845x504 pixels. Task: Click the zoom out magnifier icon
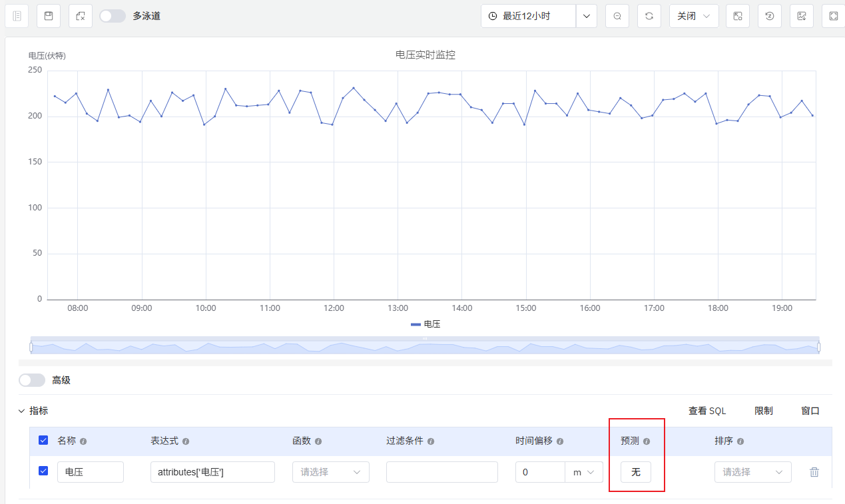pyautogui.click(x=617, y=16)
